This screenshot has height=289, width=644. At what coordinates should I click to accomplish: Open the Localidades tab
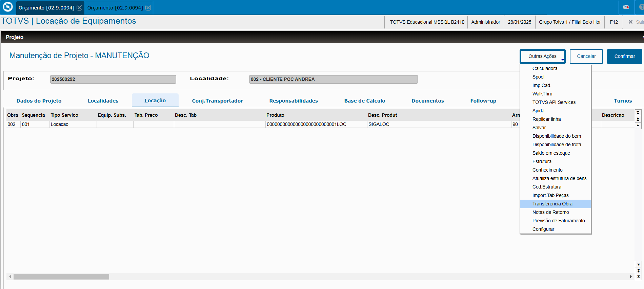103,101
